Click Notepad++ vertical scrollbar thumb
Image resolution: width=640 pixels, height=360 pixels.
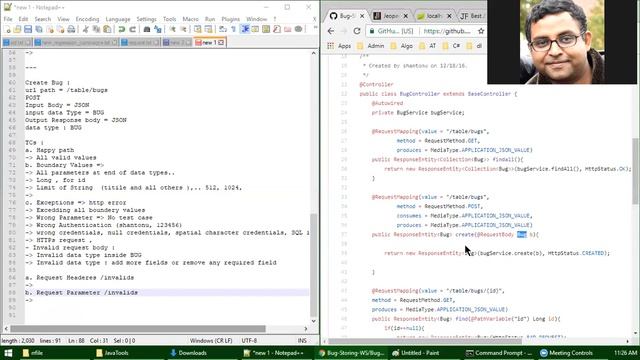coord(313,265)
